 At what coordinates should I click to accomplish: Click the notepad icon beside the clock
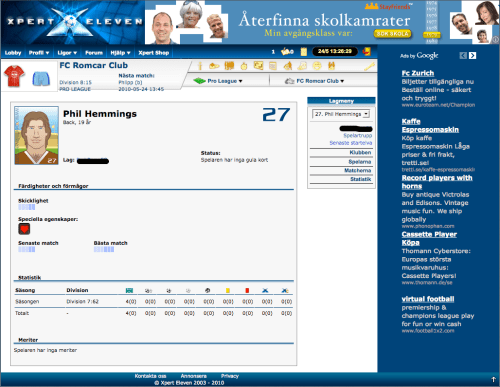pos(304,52)
